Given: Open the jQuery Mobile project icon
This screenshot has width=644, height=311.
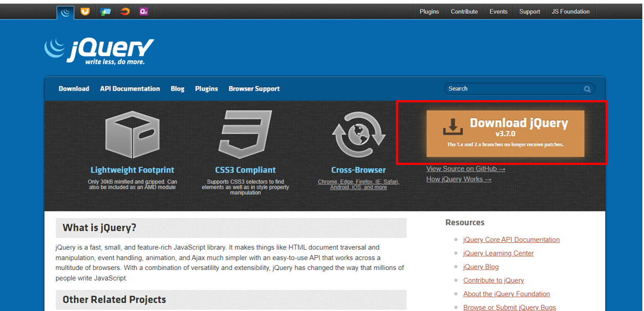Looking at the screenshot, I should [x=105, y=12].
